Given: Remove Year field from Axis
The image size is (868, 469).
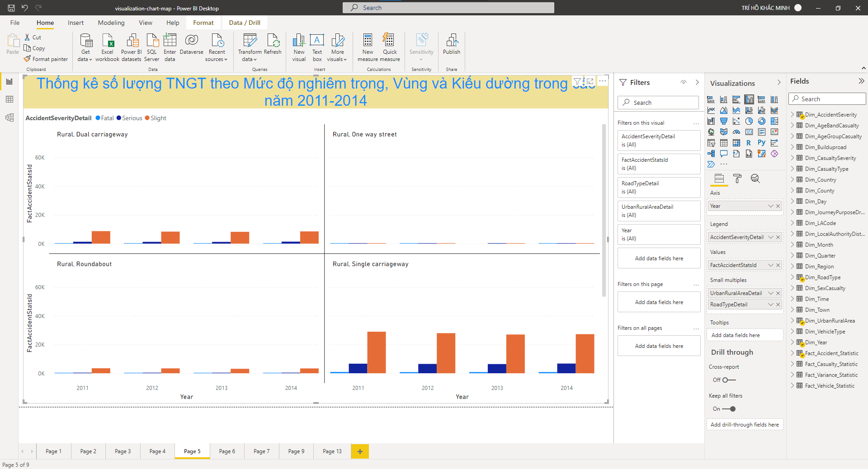Looking at the screenshot, I should tap(778, 206).
